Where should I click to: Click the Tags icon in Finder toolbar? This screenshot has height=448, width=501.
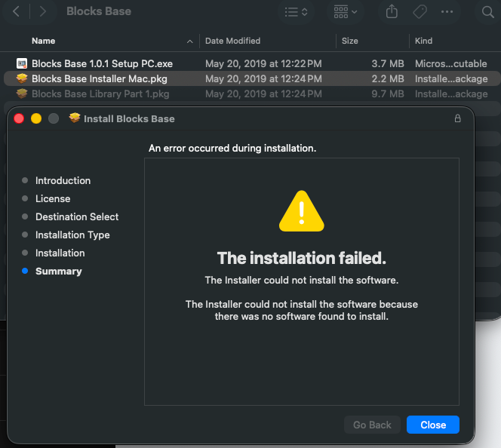(420, 12)
